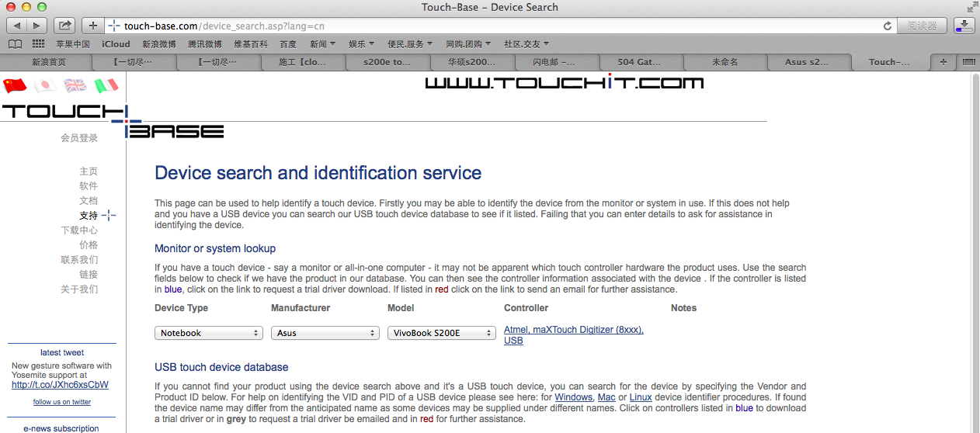Expand the 便民.服务 bookmarks folder
Screen dimensions: 980x433
[411, 44]
